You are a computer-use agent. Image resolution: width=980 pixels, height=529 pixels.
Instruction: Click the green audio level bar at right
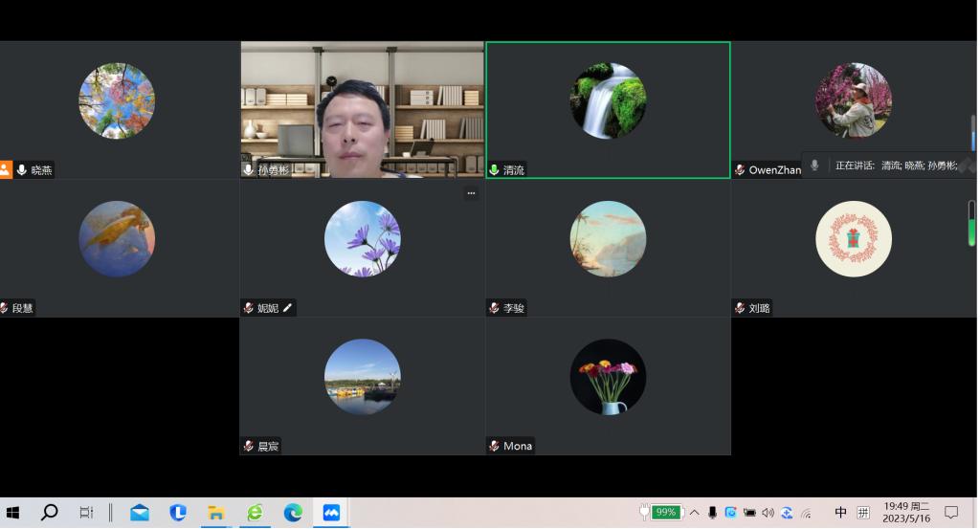click(972, 231)
